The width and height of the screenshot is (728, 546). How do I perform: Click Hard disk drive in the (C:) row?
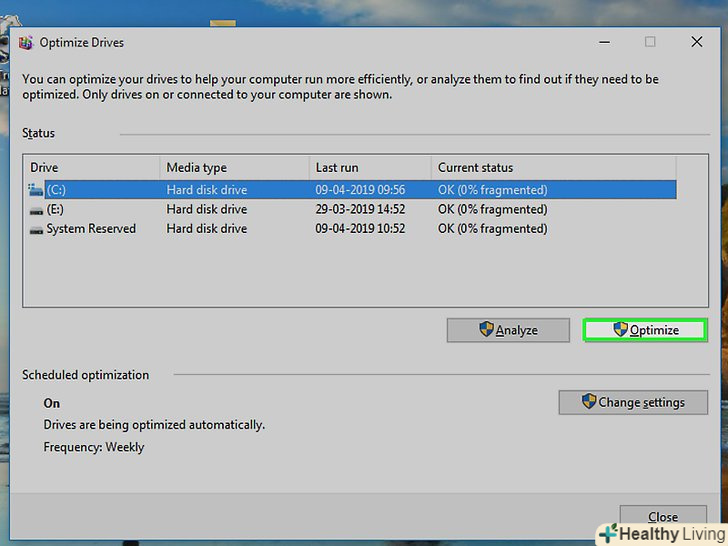tap(207, 190)
